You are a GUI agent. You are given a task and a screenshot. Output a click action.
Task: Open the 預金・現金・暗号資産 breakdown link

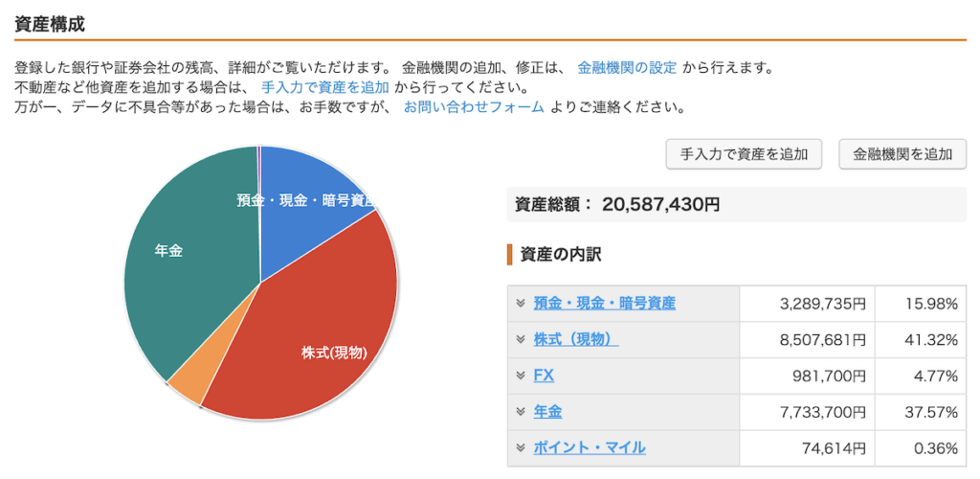604,304
